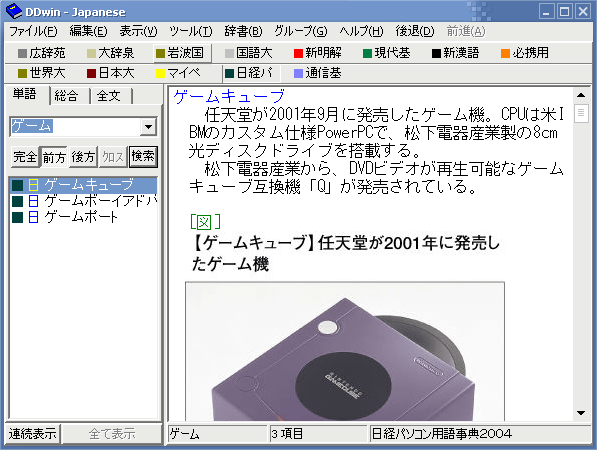Select the 広辞苑 dictionary button
The height and width of the screenshot is (450, 597).
coord(42,53)
